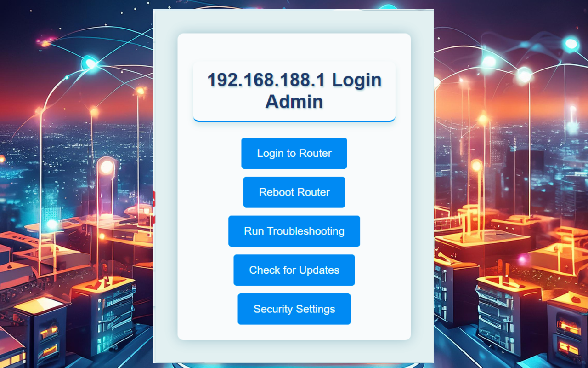Run Troubleshooting on the router
This screenshot has width=588, height=368.
pyautogui.click(x=294, y=231)
